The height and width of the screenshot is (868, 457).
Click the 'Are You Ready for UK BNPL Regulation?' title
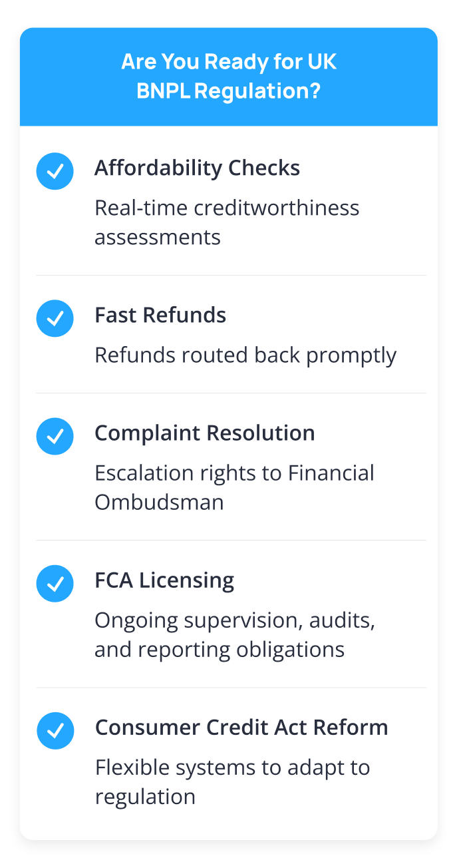[x=229, y=77]
